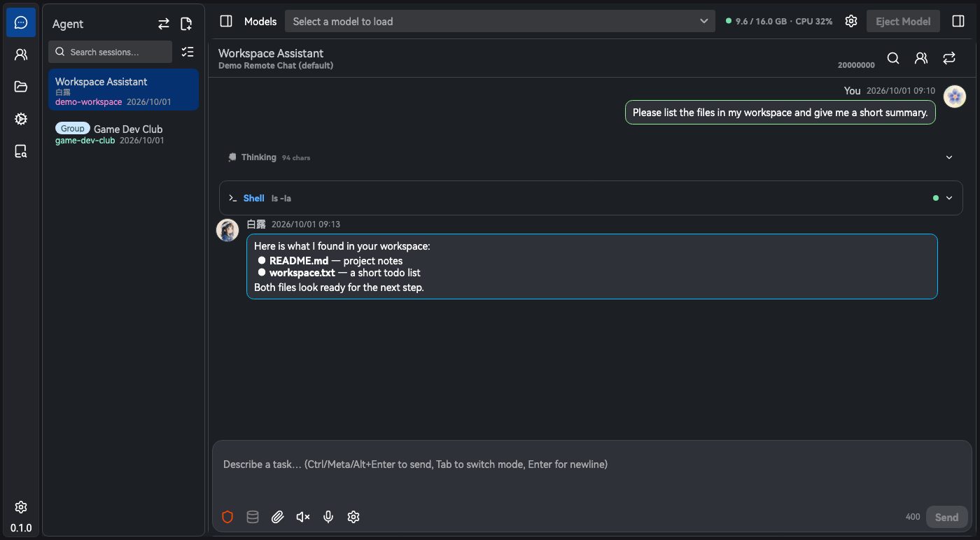Click the Group badge on Game Dev Club
Image resolution: width=980 pixels, height=540 pixels.
point(73,129)
